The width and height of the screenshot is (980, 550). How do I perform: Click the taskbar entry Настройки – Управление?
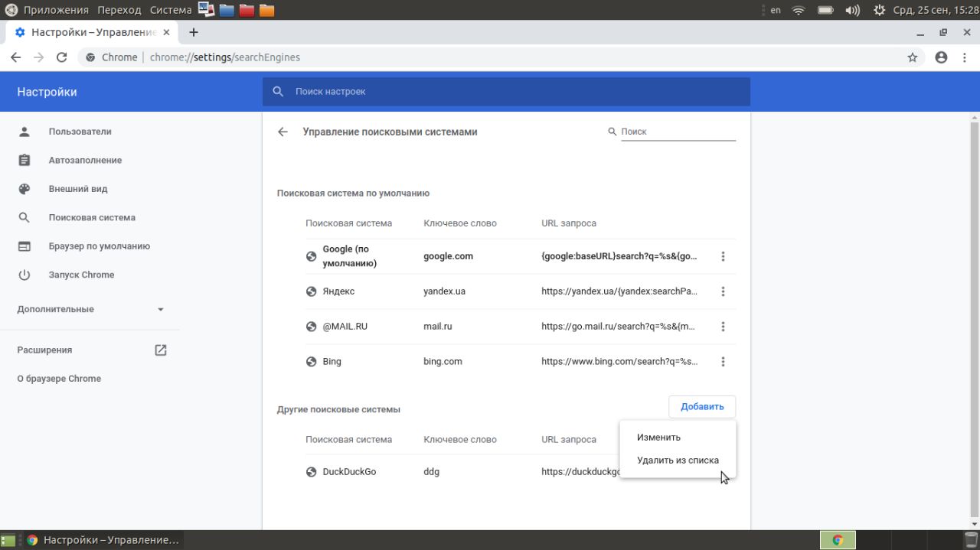[x=103, y=540]
